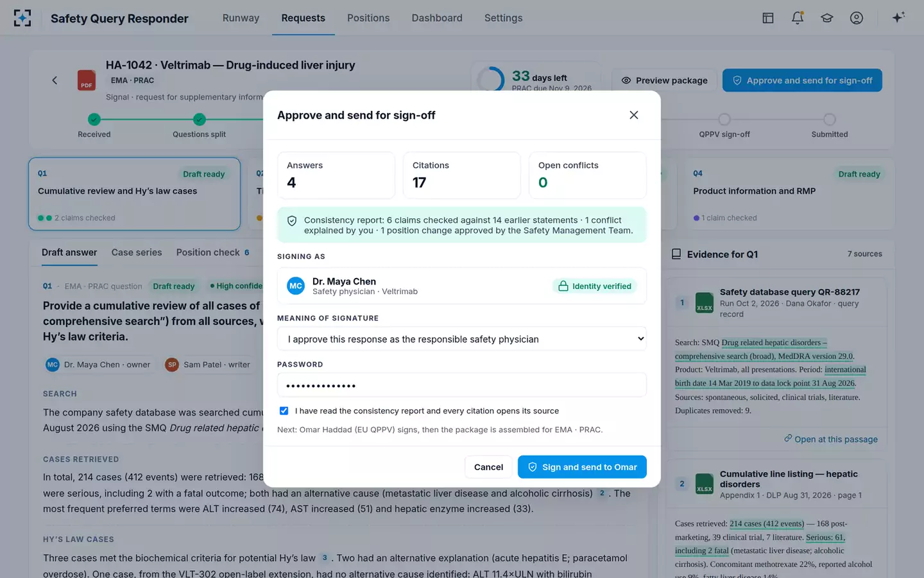Click the Open conflicts card showing 0
Screen dimensions: 924x578
(588, 175)
